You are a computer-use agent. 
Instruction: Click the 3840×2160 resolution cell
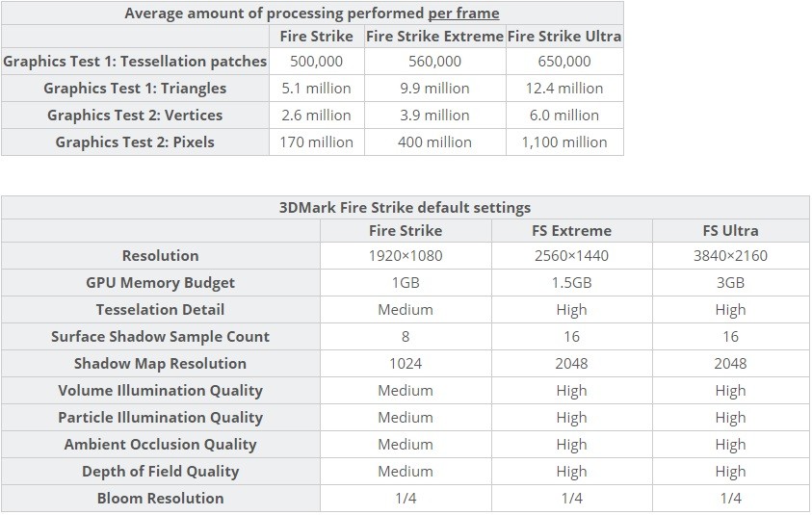click(731, 256)
